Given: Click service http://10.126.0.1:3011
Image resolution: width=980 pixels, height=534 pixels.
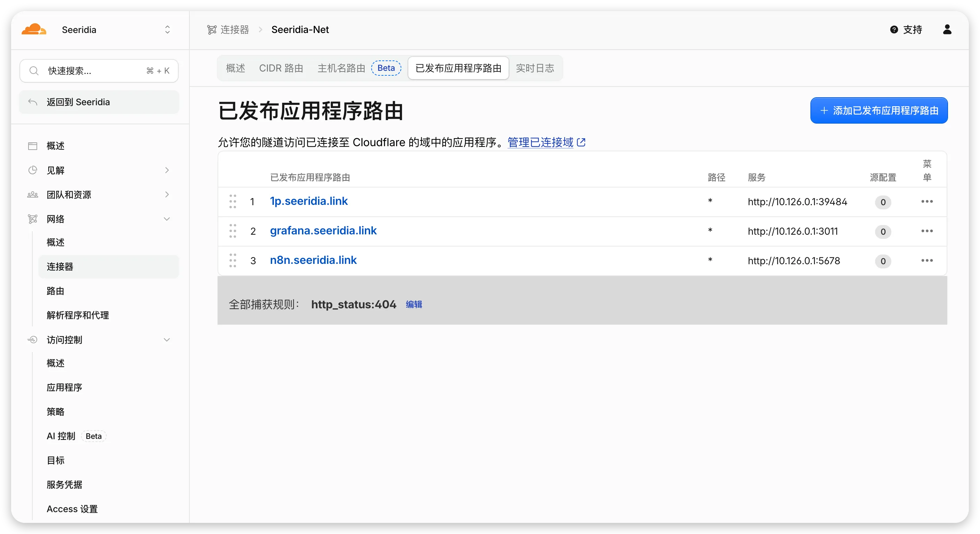Looking at the screenshot, I should [x=793, y=232].
